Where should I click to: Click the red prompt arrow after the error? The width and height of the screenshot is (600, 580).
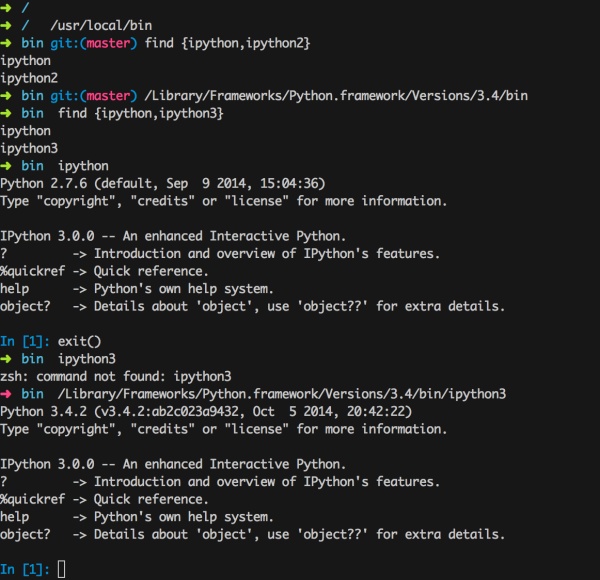pos(6,394)
